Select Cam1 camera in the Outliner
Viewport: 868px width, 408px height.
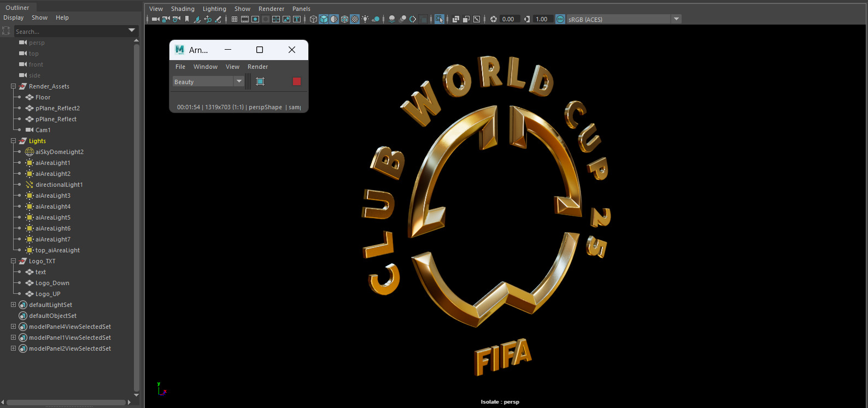point(43,130)
